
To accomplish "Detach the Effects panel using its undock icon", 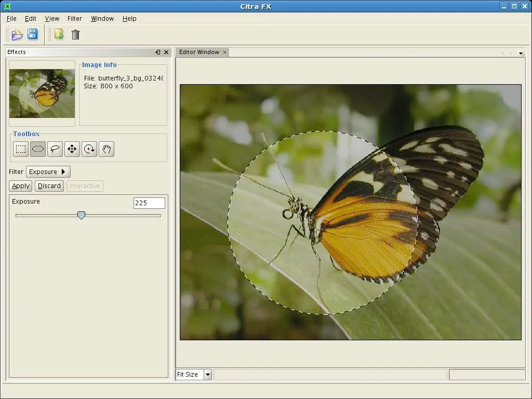I will point(158,52).
